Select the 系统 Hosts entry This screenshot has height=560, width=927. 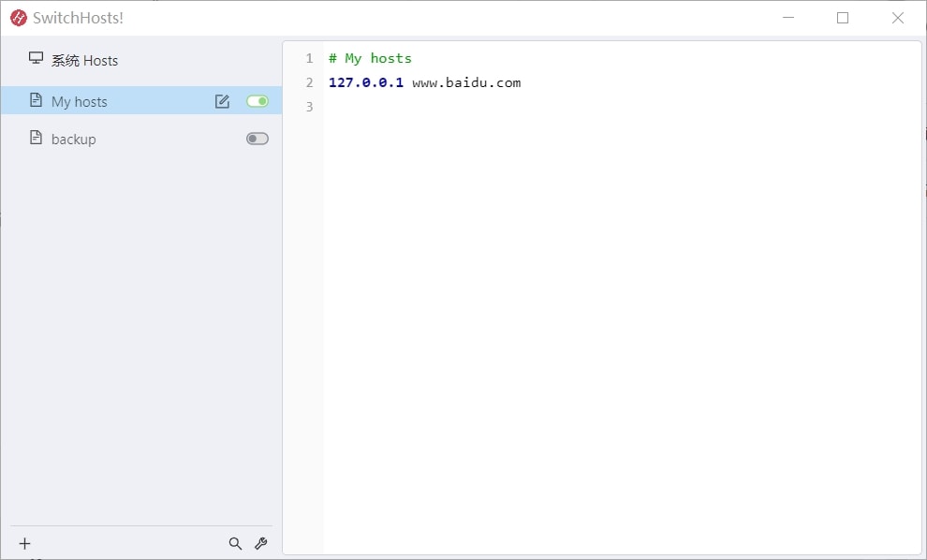141,60
